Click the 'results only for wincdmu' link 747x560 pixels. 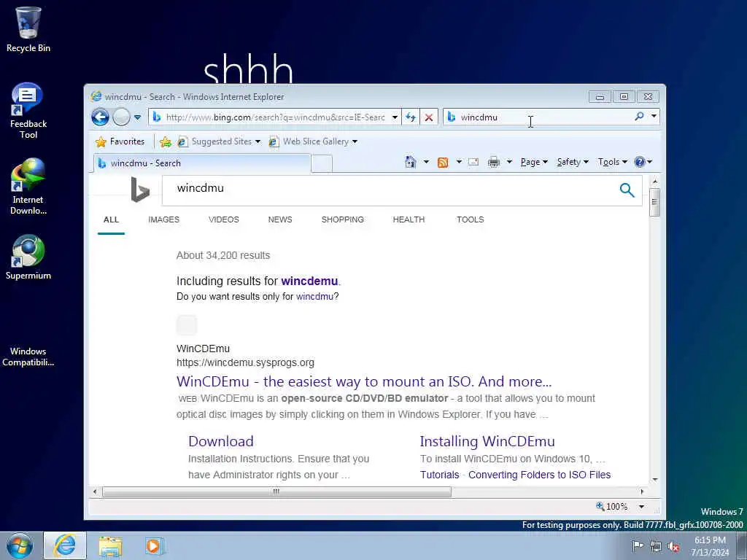click(x=314, y=296)
